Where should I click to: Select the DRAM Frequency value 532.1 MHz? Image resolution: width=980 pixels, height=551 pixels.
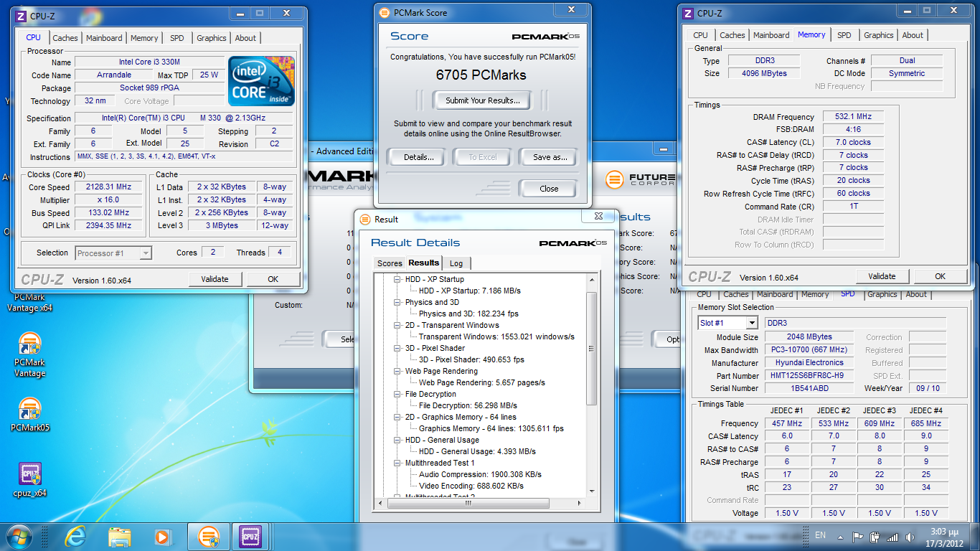853,117
